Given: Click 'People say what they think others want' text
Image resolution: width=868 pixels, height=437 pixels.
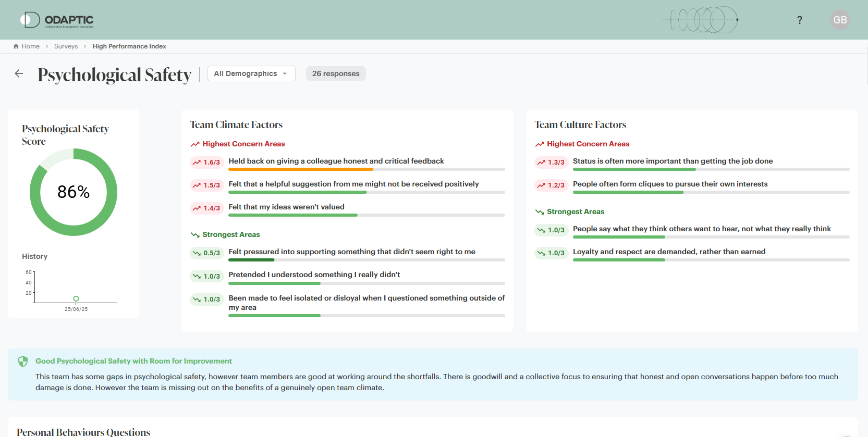Looking at the screenshot, I should (x=702, y=229).
